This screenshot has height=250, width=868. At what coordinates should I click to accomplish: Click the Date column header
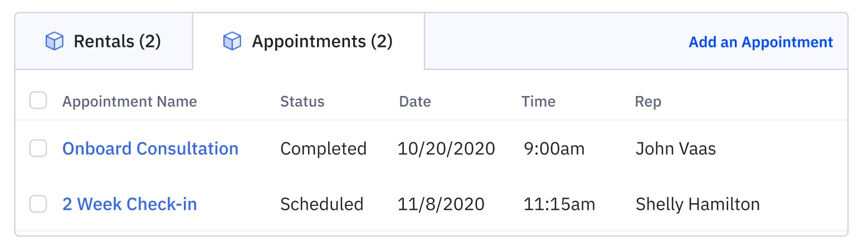coord(415,102)
